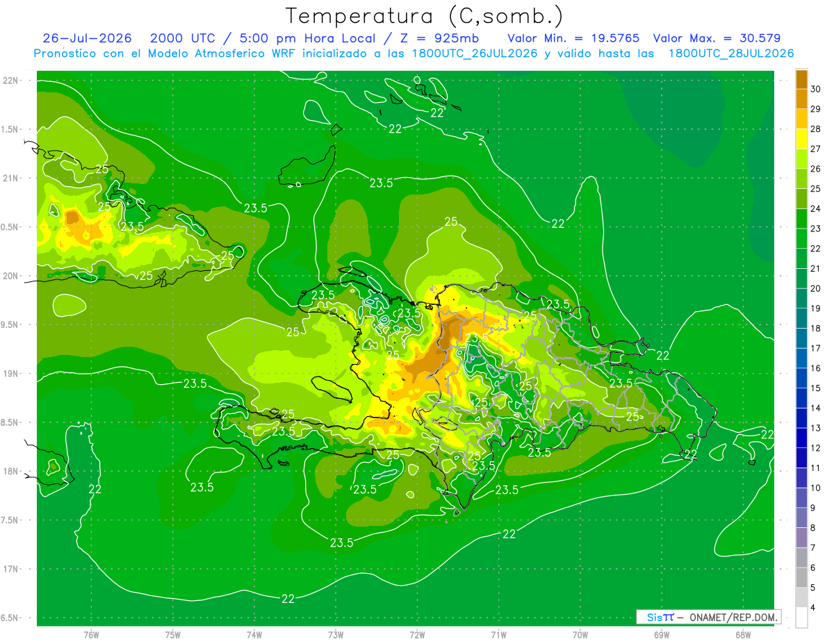834x644 pixels.
Task: Click the "Temperatura (C,somb.)" title
Action: coord(424,17)
